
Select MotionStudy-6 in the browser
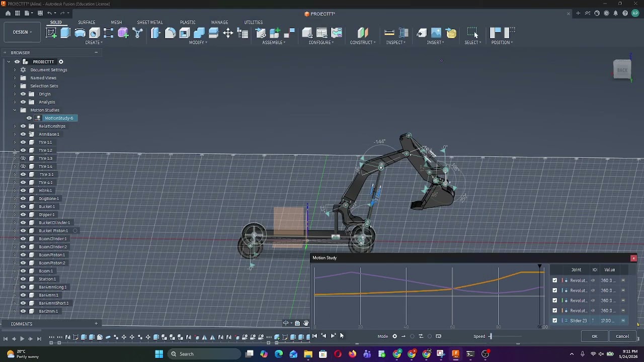59,118
